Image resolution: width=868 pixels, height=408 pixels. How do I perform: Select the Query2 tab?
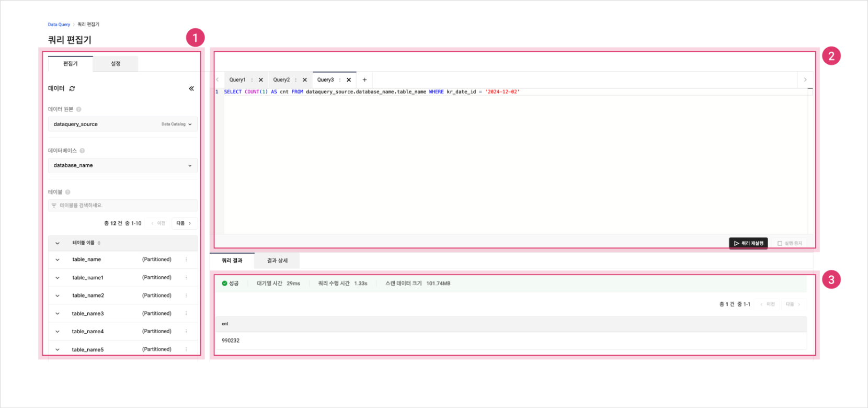[281, 80]
